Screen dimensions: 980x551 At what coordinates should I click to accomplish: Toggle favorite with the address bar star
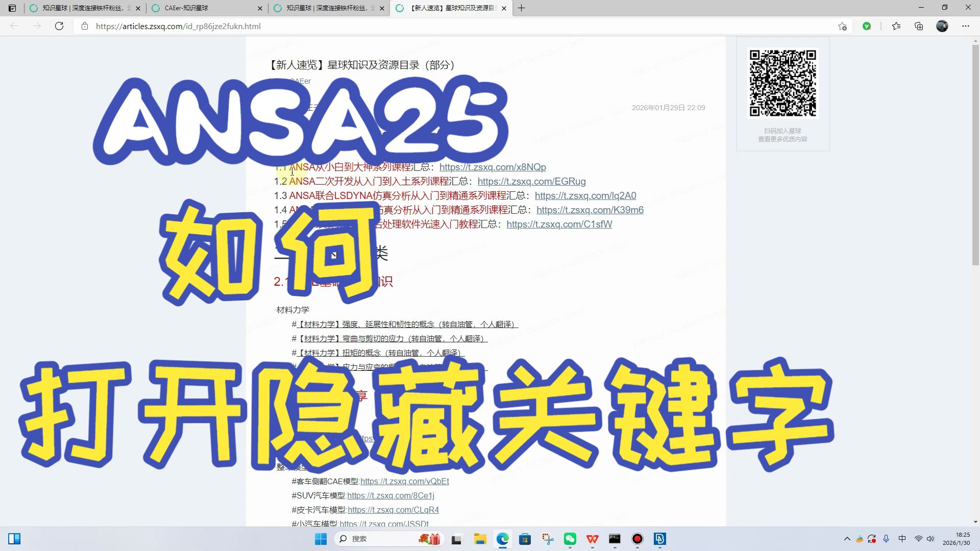[x=842, y=26]
